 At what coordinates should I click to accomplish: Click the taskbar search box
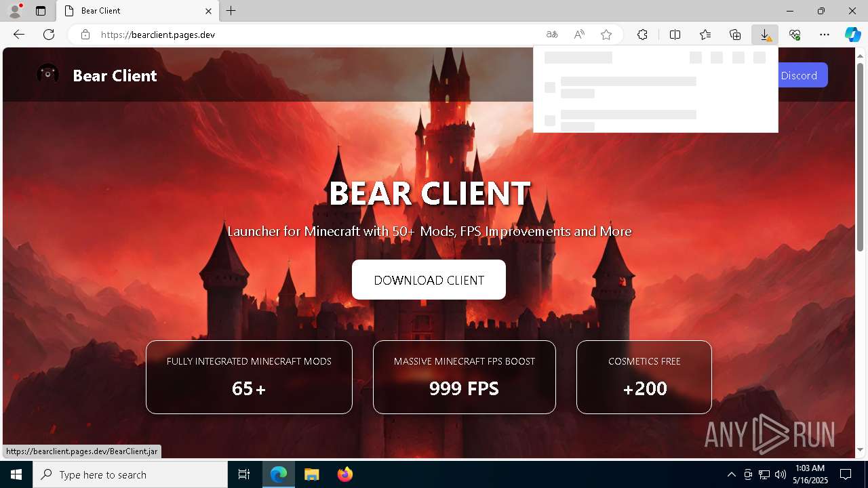click(x=130, y=474)
